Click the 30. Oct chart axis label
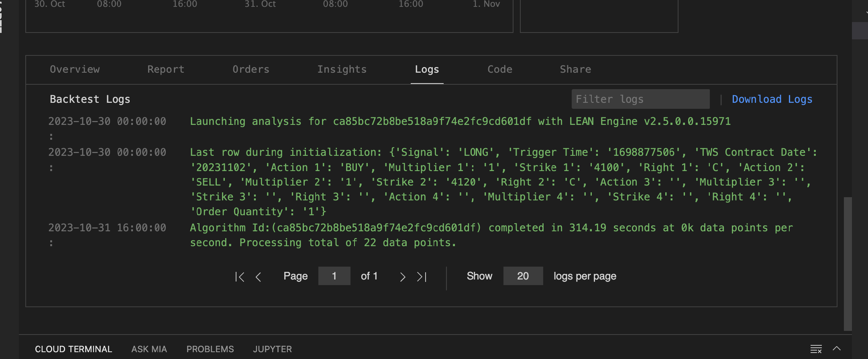This screenshot has height=359, width=868. [49, 4]
